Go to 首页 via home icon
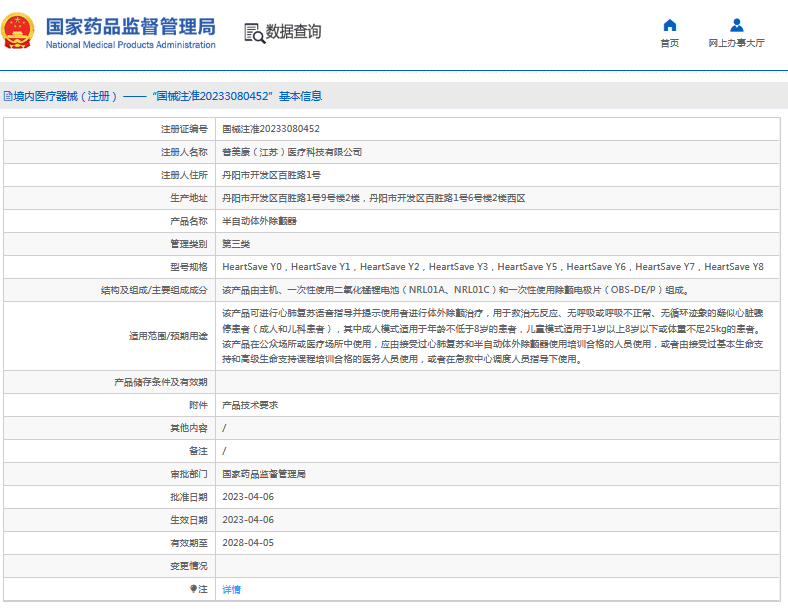Viewport: 788px width, 609px height. coord(669,25)
